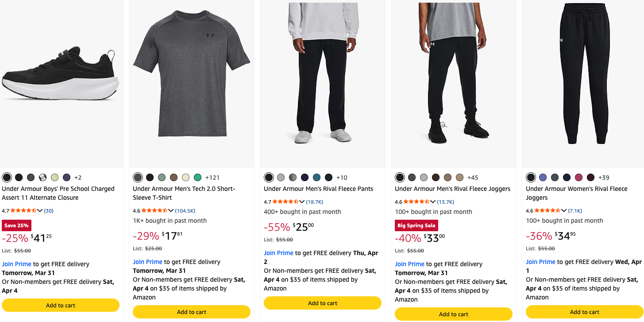This screenshot has height=322, width=644.
Task: Click the Big Spring Sale badge
Action: click(x=416, y=225)
